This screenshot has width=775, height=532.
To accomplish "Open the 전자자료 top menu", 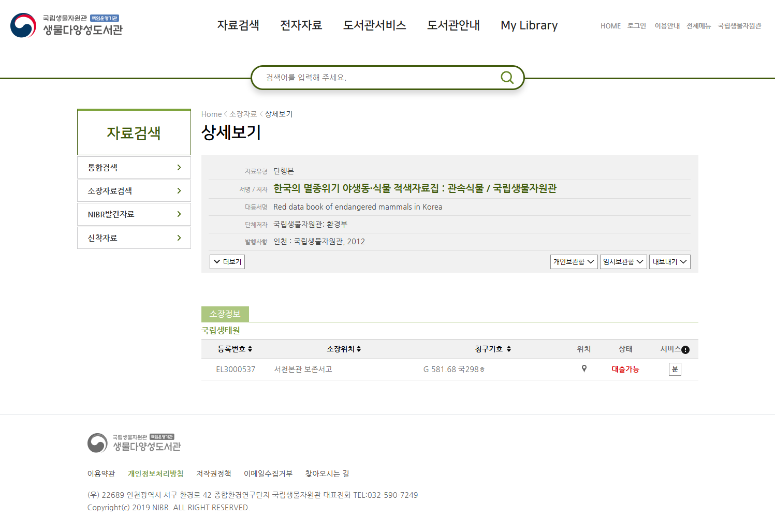I will [301, 25].
